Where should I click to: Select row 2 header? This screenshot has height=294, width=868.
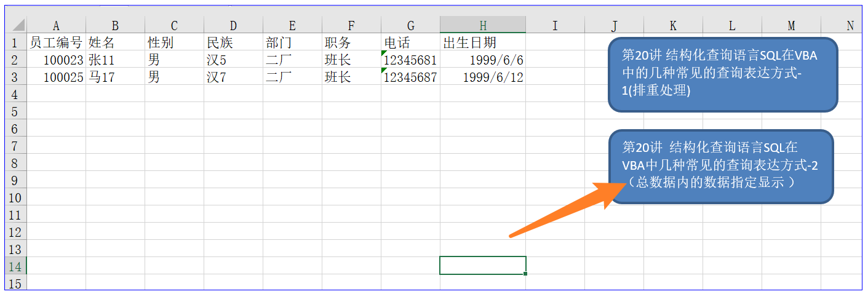click(x=16, y=60)
